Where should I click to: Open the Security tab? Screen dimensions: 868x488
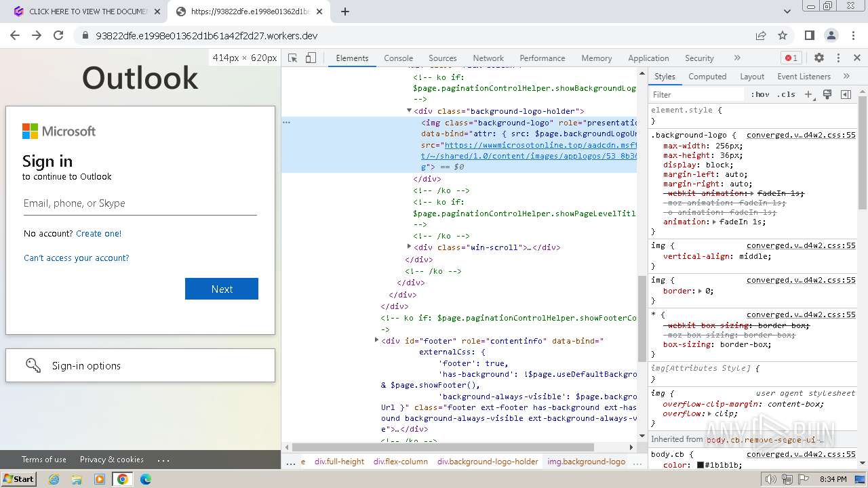[x=699, y=58]
